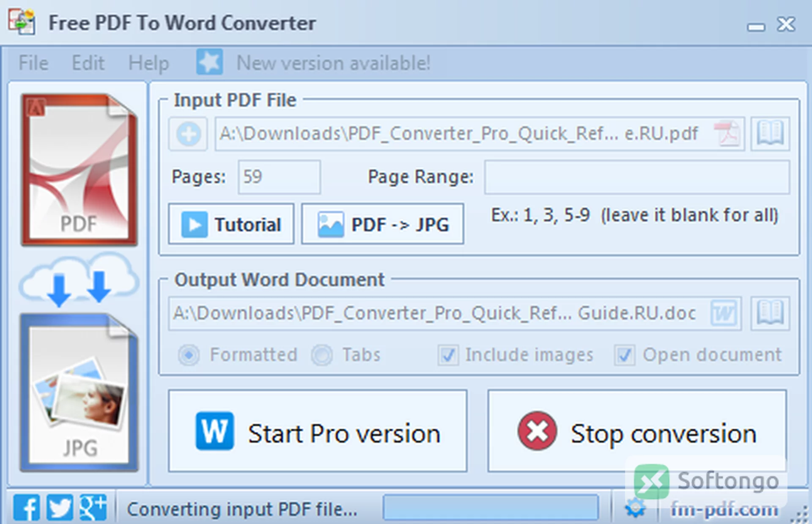
Task: Click the fm-pdf.com link
Action: 724,509
